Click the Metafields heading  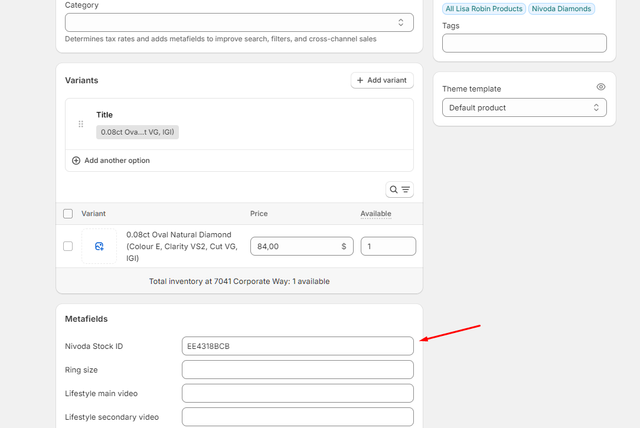pos(86,319)
